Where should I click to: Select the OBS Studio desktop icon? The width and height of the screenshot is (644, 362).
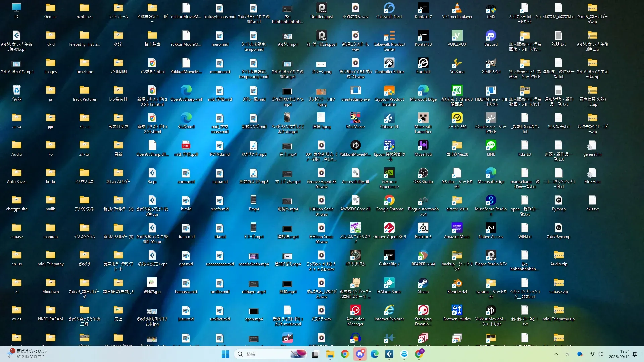click(x=423, y=173)
